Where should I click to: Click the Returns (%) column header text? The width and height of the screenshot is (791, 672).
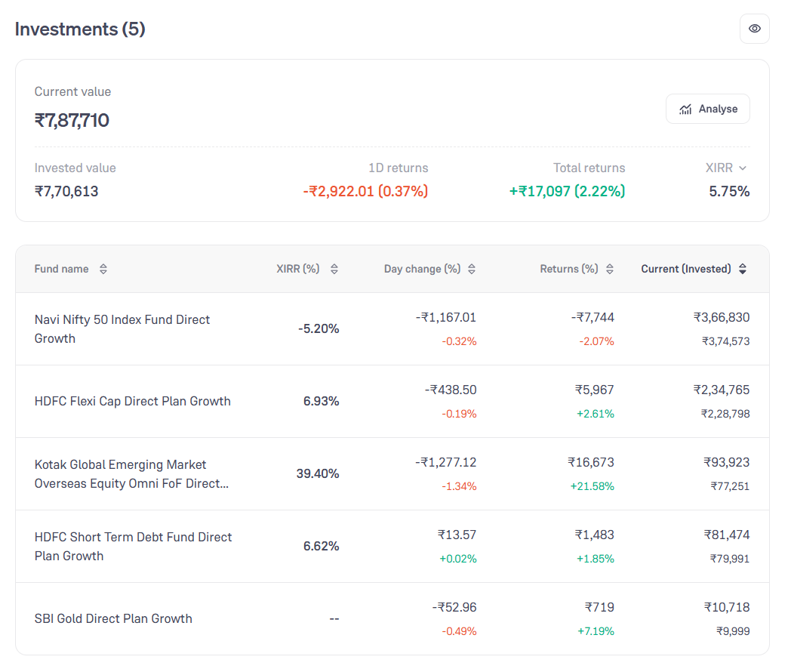[x=569, y=269]
